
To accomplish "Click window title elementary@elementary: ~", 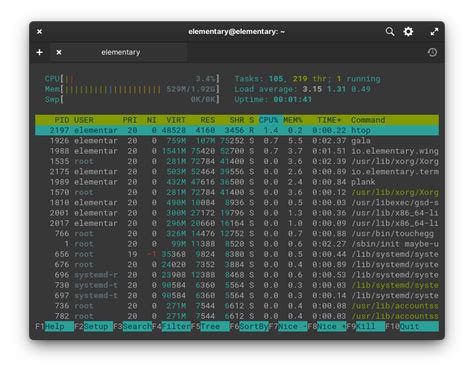I will tap(236, 32).
